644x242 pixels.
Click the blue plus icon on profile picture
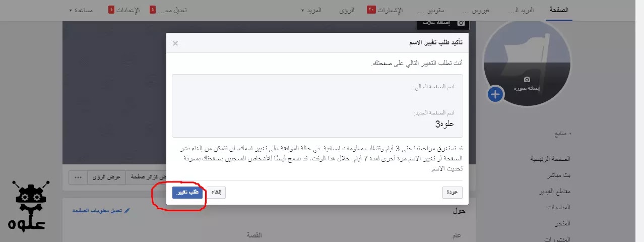click(x=495, y=94)
